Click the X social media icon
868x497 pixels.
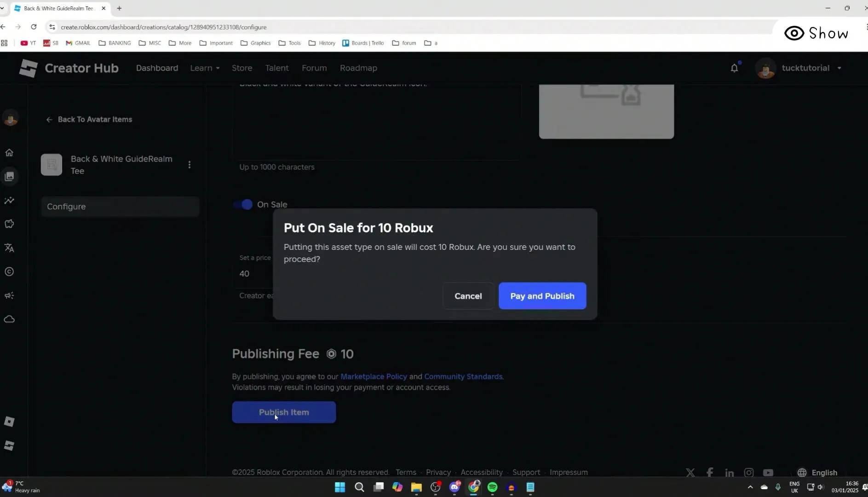[690, 473]
